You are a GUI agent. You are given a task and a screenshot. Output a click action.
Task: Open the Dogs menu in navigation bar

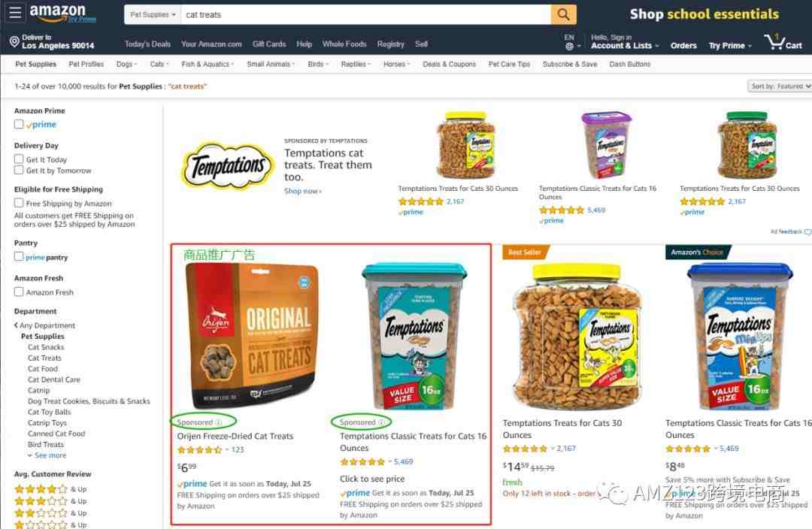(x=126, y=64)
